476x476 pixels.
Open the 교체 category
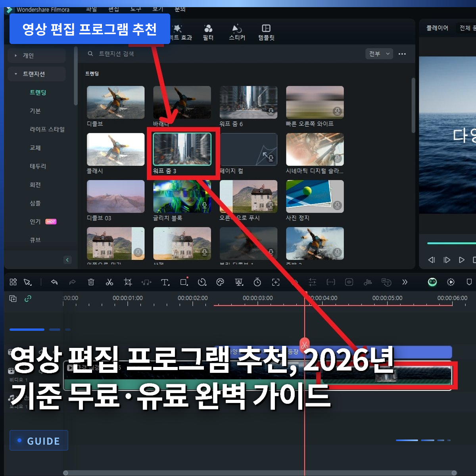click(35, 148)
